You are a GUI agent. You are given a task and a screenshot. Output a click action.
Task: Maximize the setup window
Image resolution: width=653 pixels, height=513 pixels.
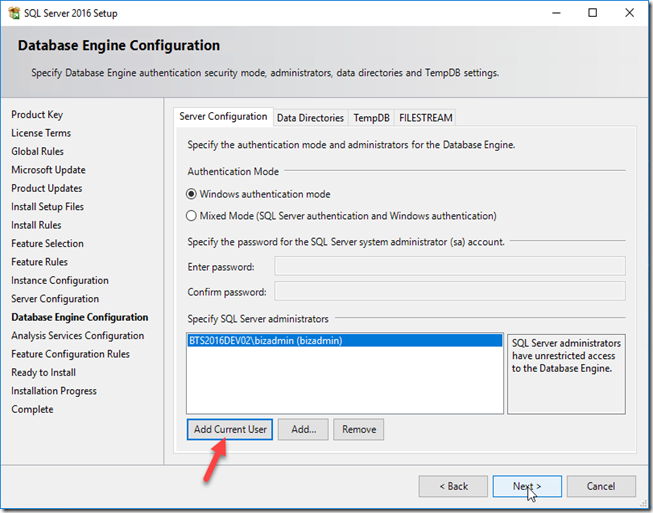tap(593, 13)
